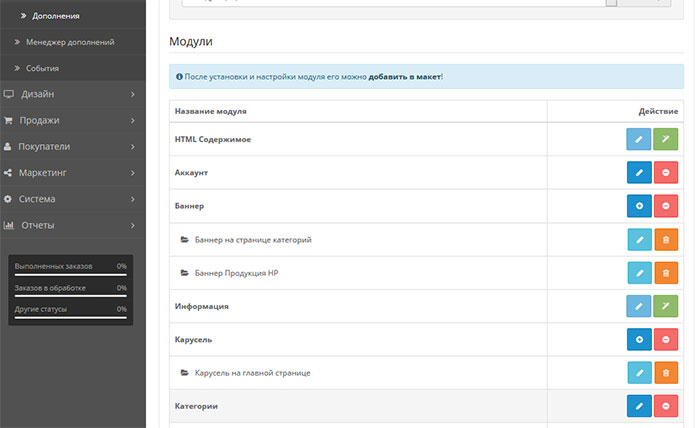Open the Покупатели sidebar menu
This screenshot has width=700, height=428.
pos(72,146)
